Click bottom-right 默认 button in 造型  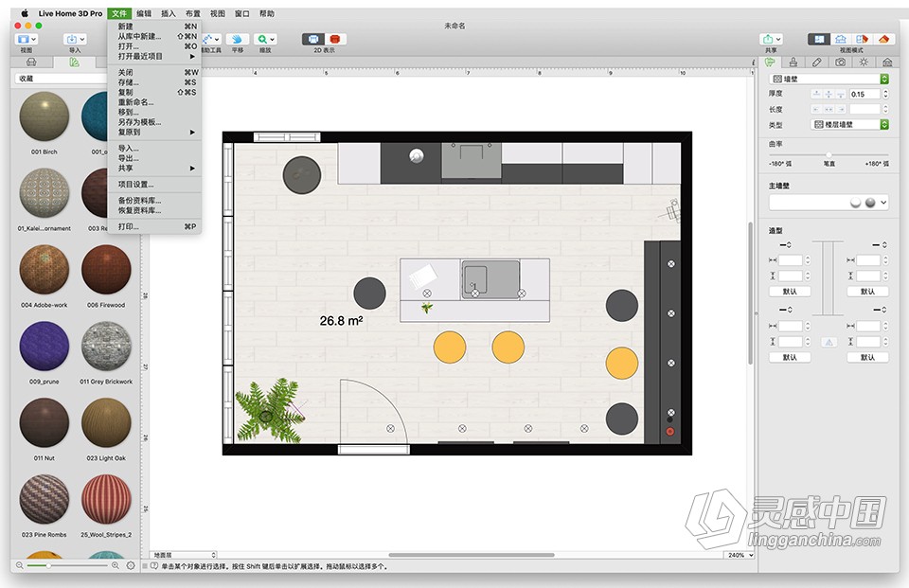pyautogui.click(x=867, y=357)
